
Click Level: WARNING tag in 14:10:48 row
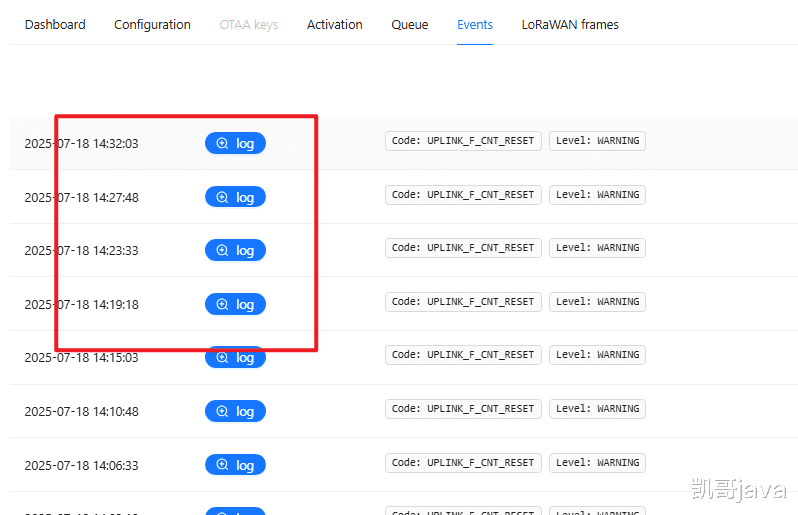click(x=597, y=409)
